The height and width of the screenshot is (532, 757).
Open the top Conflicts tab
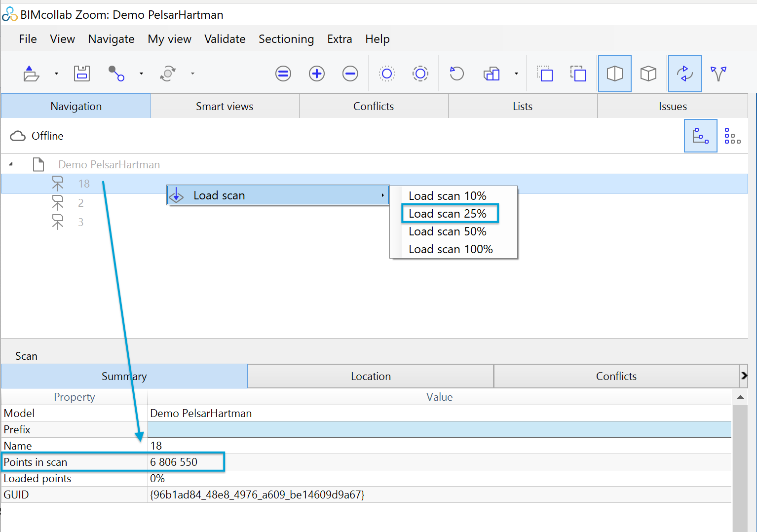pyautogui.click(x=374, y=106)
